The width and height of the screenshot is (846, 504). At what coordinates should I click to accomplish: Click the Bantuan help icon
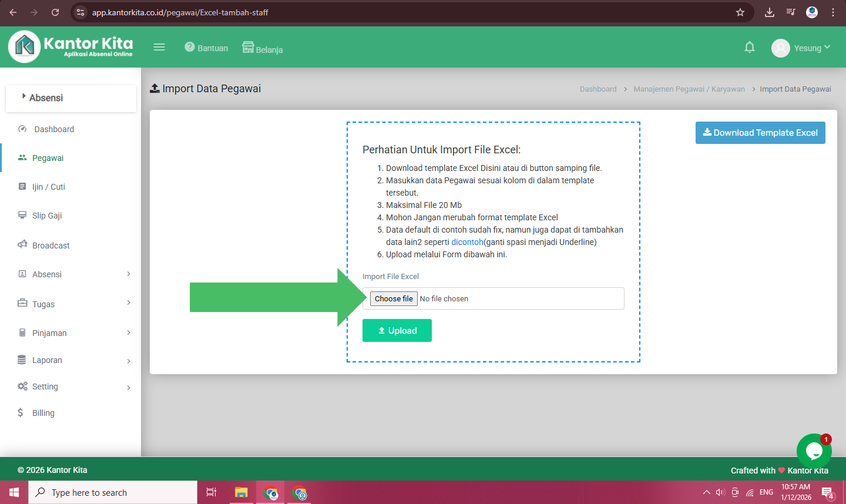pyautogui.click(x=189, y=47)
